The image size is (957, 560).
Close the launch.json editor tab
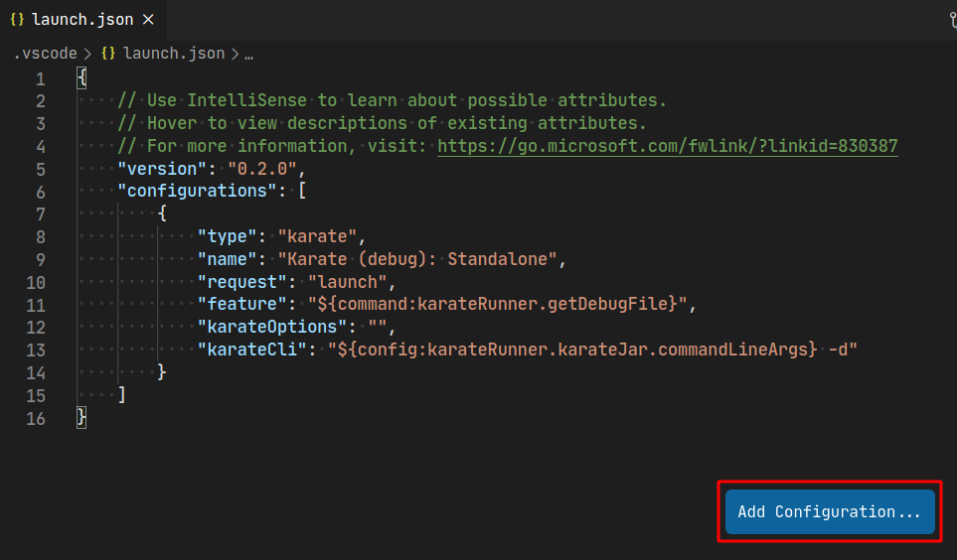click(148, 20)
